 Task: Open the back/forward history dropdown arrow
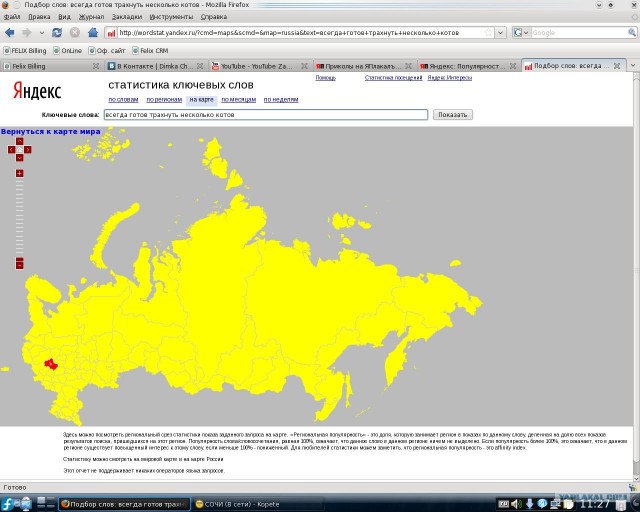[x=42, y=33]
